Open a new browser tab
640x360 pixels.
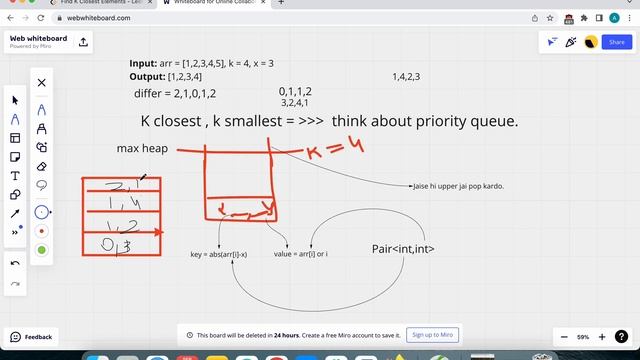tap(281, 2)
